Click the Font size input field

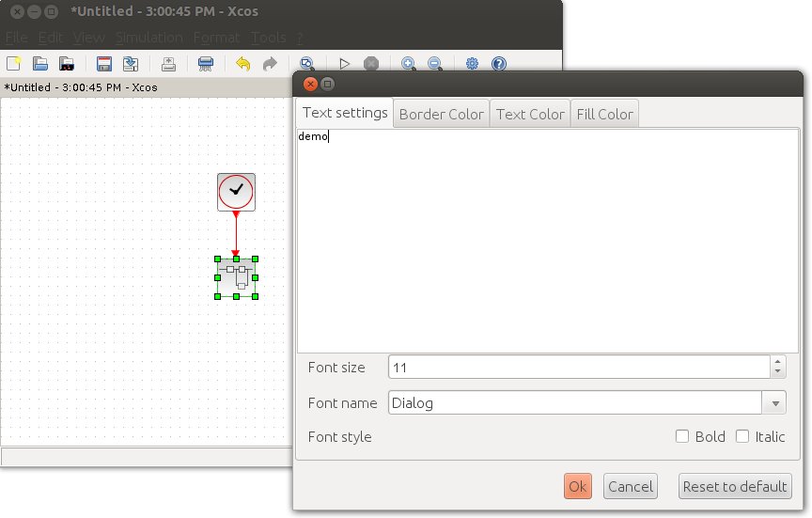(x=578, y=367)
